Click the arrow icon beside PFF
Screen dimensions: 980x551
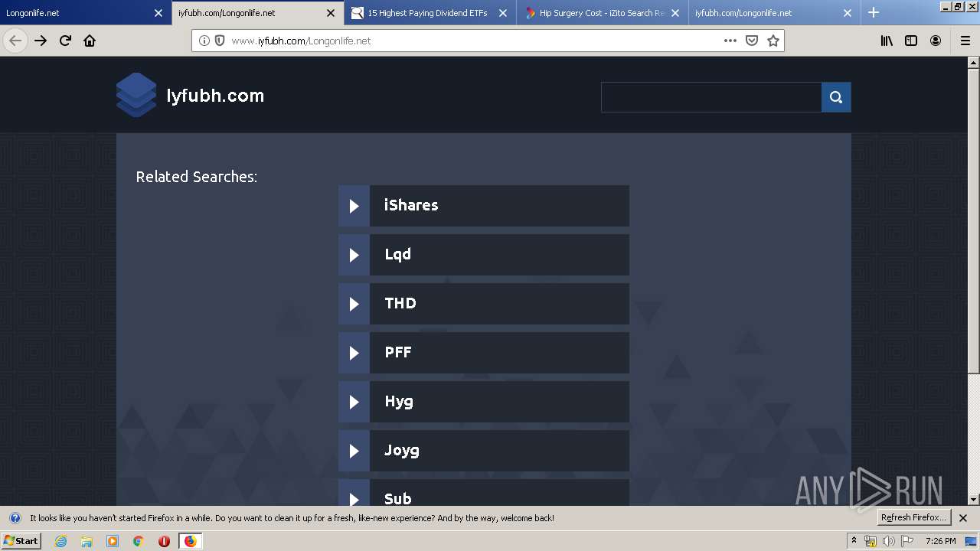(354, 353)
